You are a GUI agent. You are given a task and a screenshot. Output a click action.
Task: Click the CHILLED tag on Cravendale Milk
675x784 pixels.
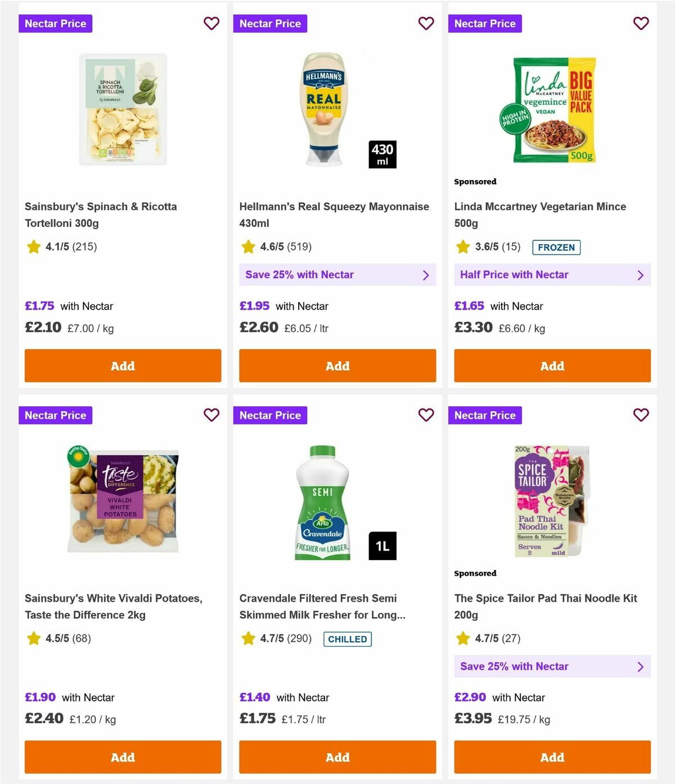coord(347,639)
